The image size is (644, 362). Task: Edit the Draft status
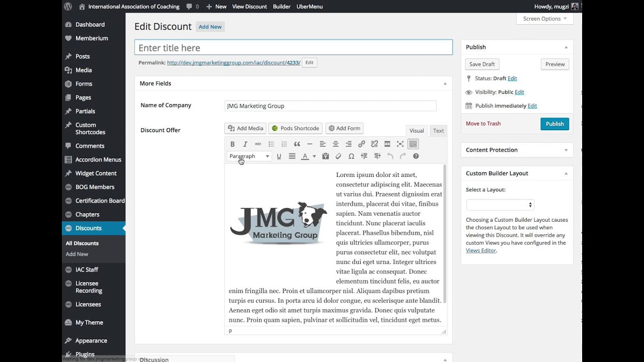(x=512, y=78)
